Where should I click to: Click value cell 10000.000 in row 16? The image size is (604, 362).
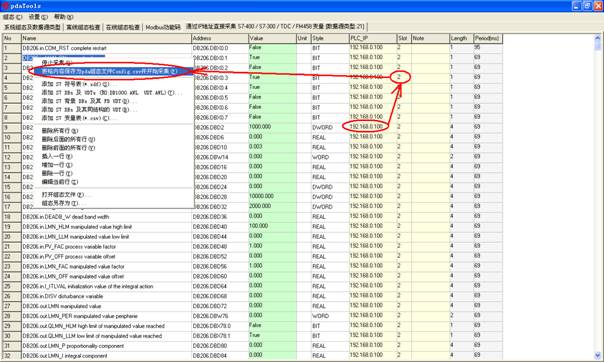point(272,197)
